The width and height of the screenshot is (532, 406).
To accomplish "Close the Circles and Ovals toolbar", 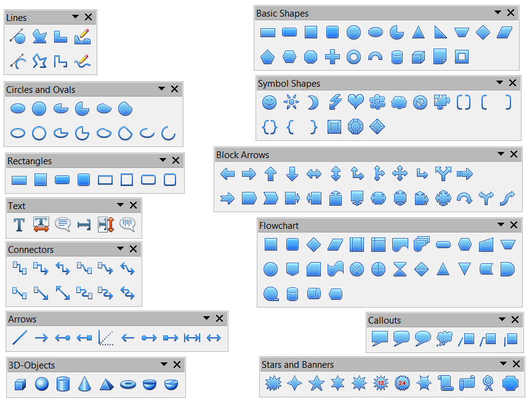I will pyautogui.click(x=175, y=89).
